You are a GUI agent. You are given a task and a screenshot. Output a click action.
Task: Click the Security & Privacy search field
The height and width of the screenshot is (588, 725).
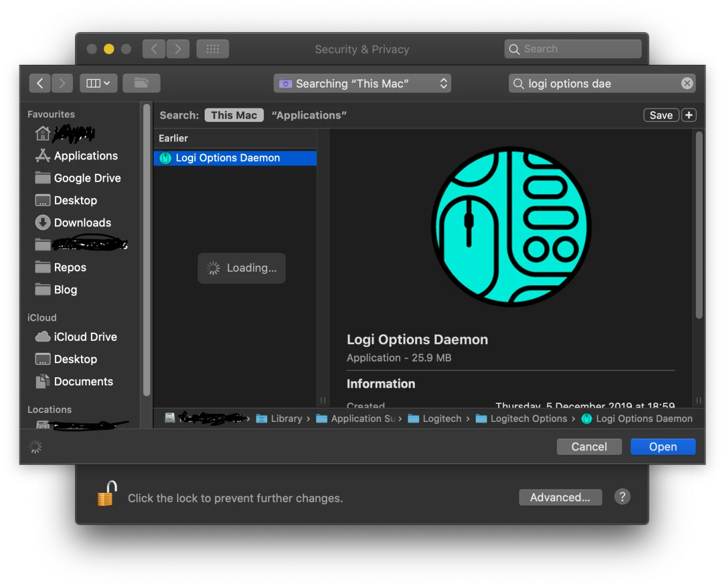pos(573,49)
